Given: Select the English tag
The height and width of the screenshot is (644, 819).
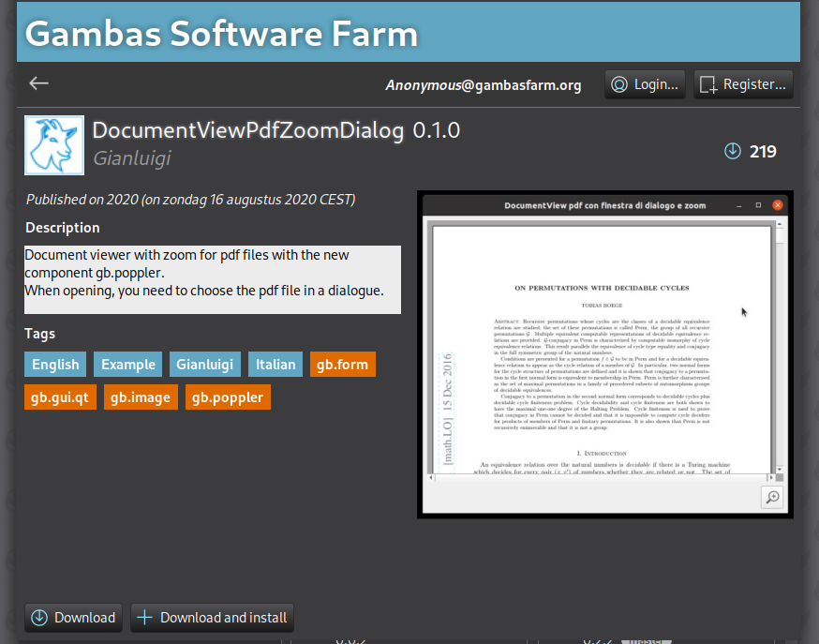Looking at the screenshot, I should [x=55, y=365].
